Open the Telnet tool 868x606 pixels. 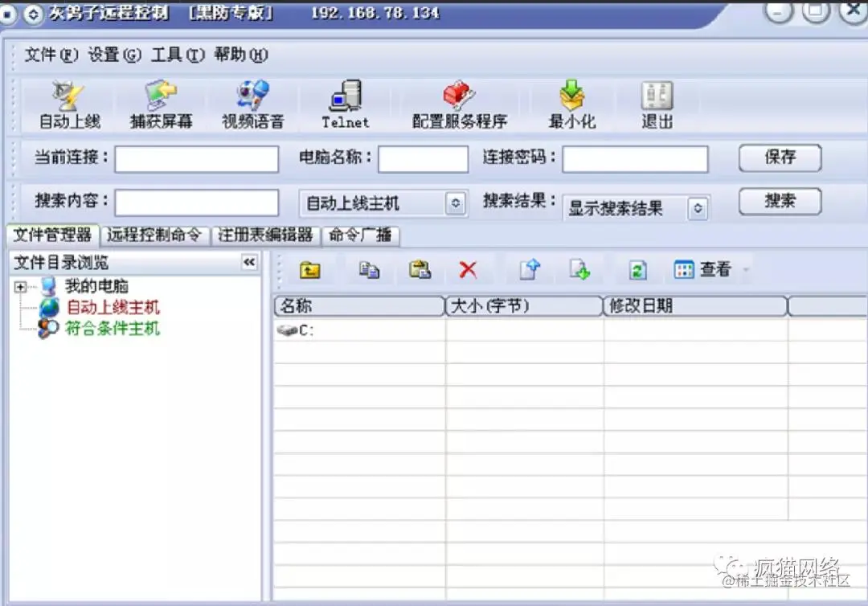[344, 103]
